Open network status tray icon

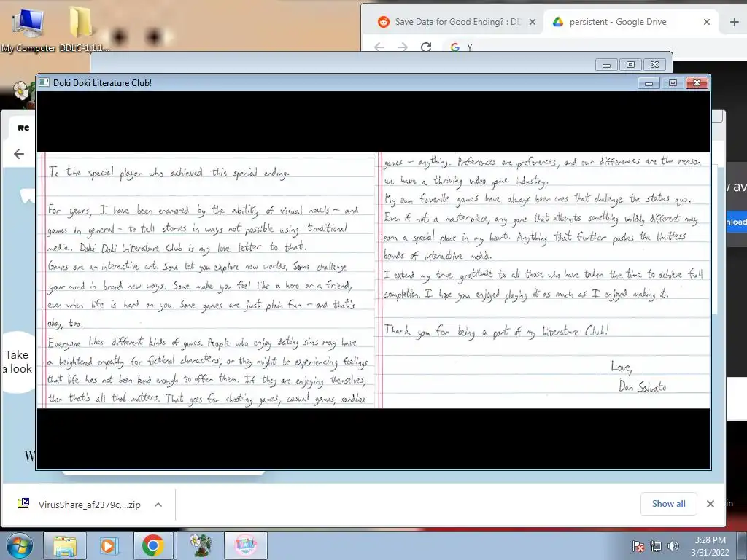656,546
